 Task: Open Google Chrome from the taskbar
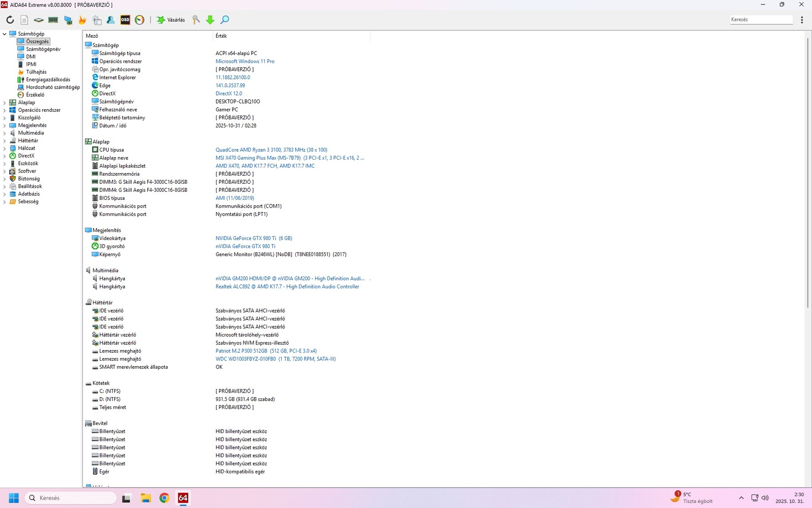(x=164, y=498)
